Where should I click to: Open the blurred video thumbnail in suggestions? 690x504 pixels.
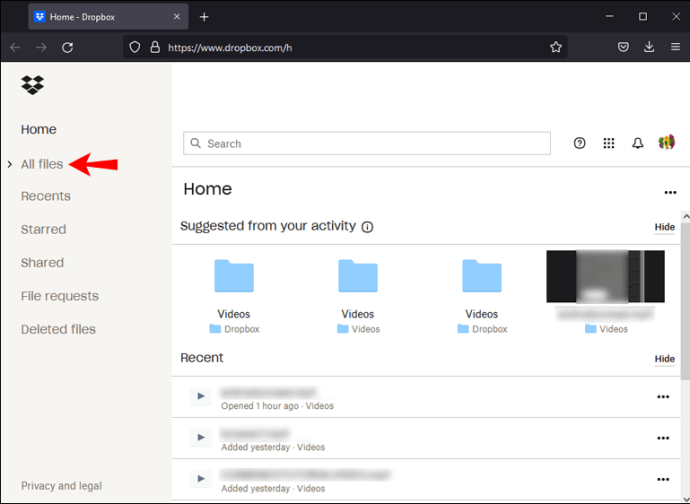click(606, 276)
